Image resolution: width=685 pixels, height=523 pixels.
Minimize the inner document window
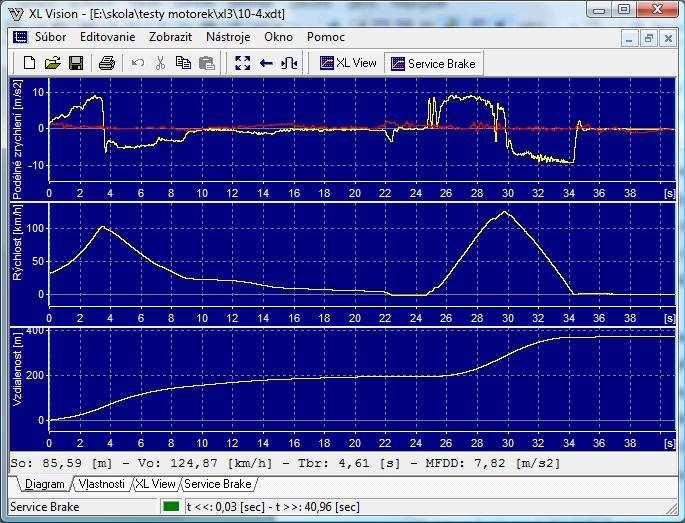629,39
